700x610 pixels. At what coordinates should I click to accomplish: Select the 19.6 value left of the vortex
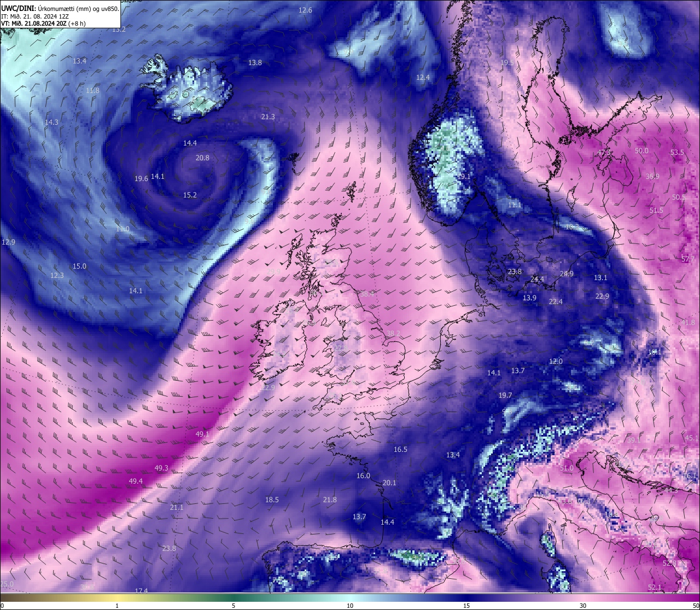(x=141, y=179)
